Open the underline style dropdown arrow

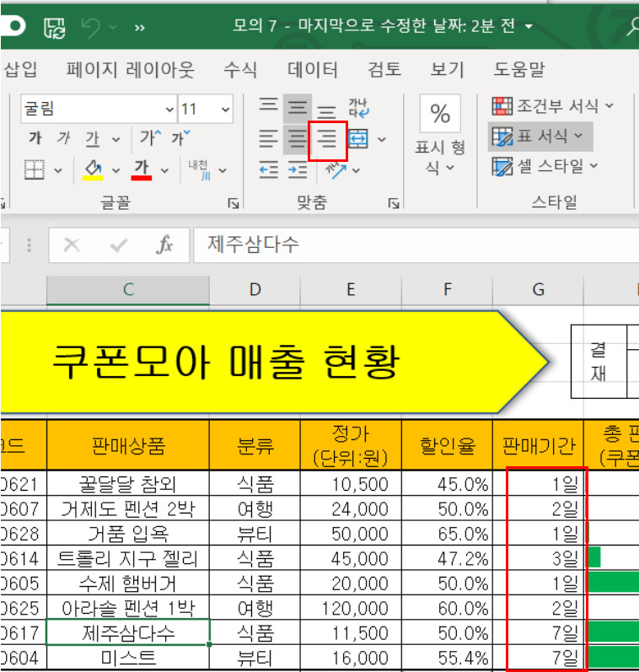(x=115, y=139)
